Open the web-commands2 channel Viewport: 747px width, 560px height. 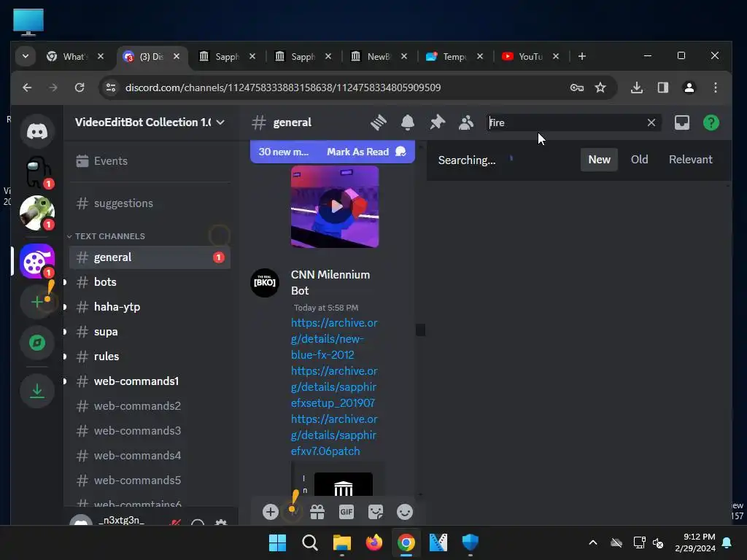[150, 406]
